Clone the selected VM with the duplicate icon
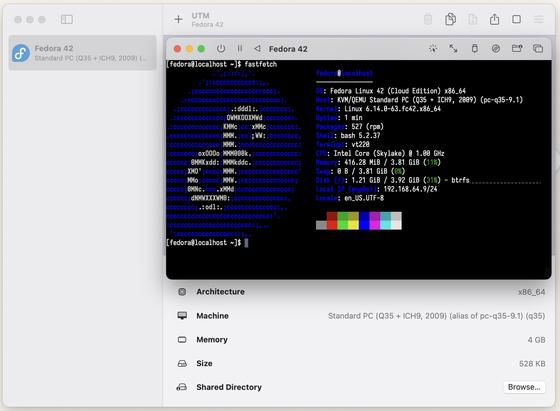Viewport: 560px width, 411px height. (450, 19)
